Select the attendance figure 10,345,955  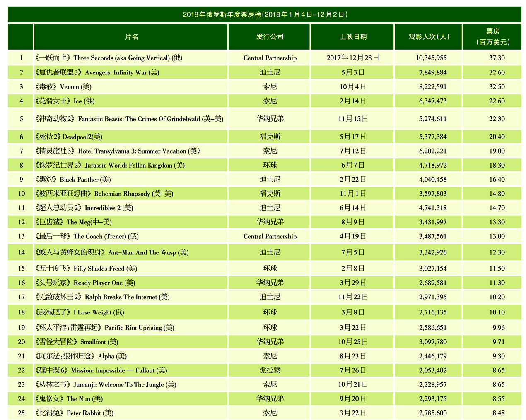click(432, 58)
